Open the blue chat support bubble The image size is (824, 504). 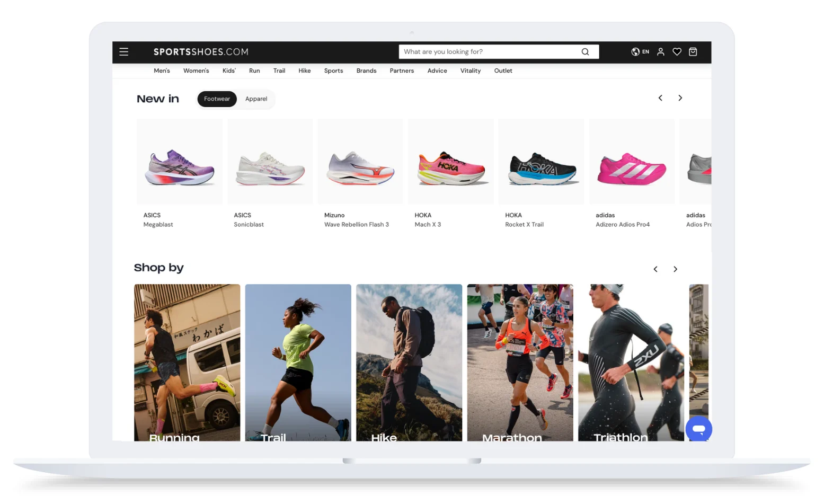click(698, 429)
